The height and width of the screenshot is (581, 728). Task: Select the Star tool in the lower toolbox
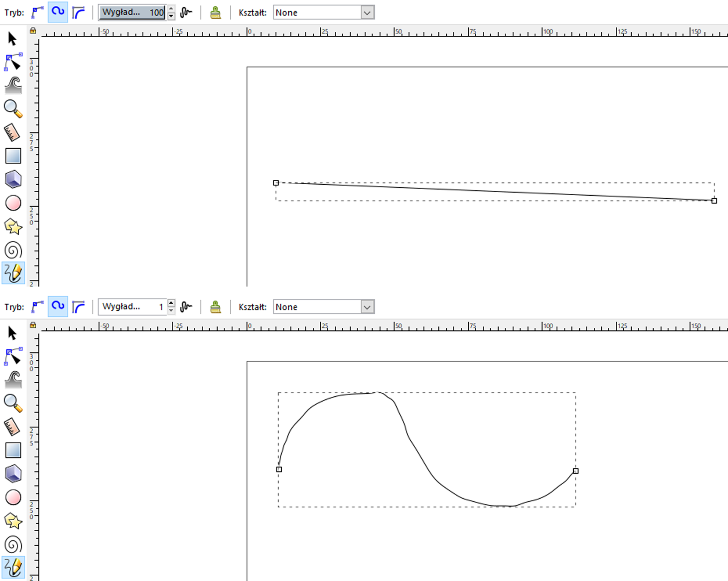(13, 521)
